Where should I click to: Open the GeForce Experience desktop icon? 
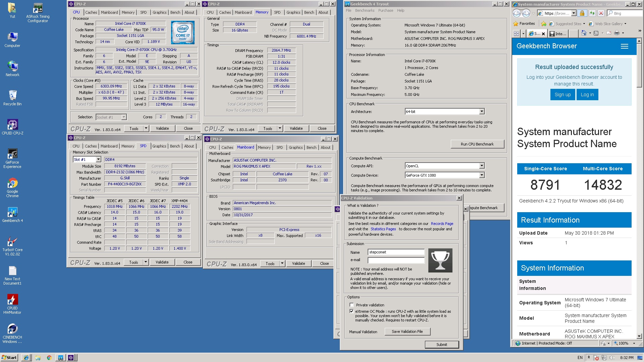12,158
